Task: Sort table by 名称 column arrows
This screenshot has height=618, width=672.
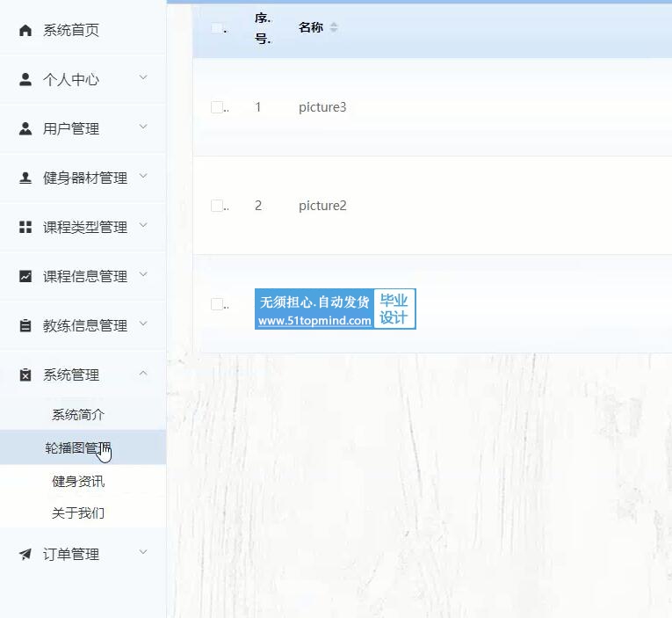Action: pyautogui.click(x=334, y=28)
